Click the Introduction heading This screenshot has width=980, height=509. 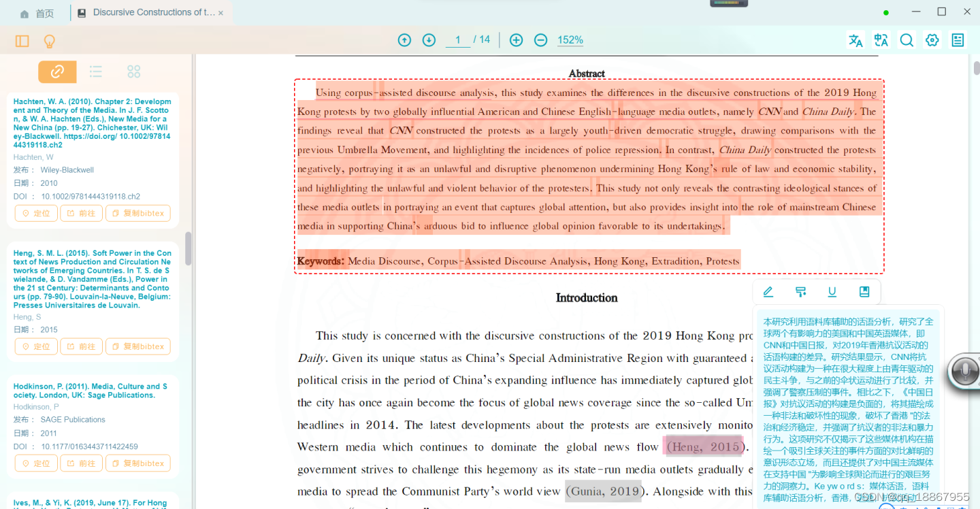pos(587,298)
